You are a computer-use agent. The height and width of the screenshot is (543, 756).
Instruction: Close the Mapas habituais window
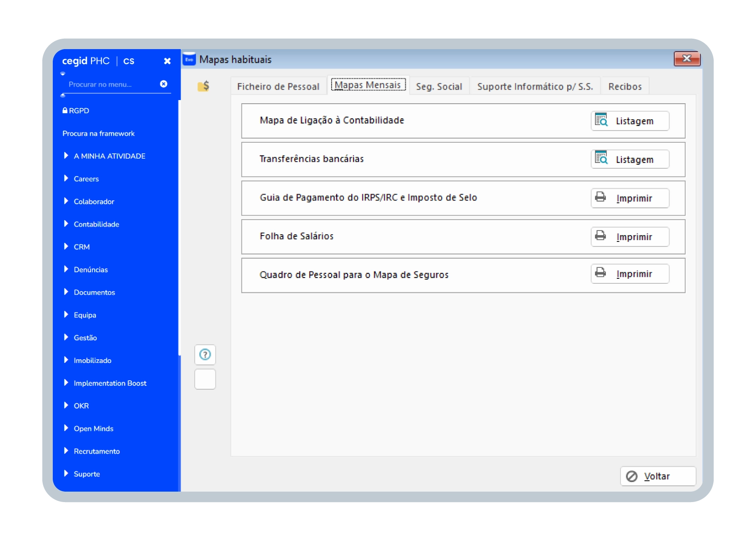[x=687, y=59]
